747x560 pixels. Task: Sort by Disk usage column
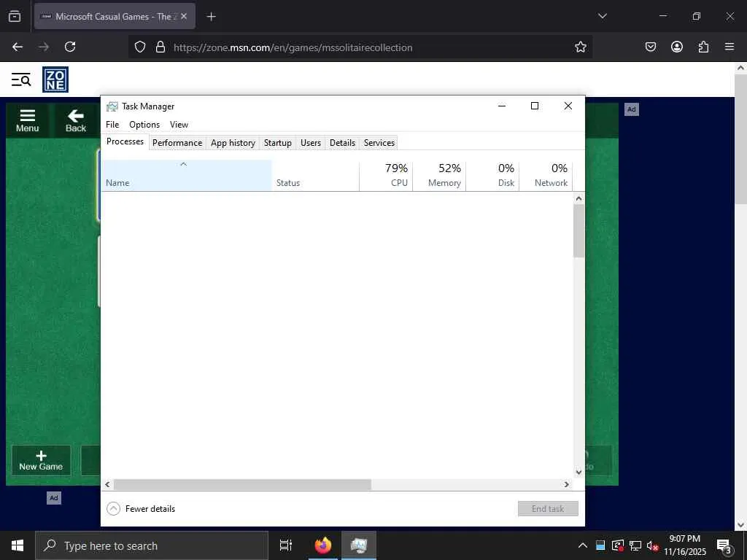(492, 176)
